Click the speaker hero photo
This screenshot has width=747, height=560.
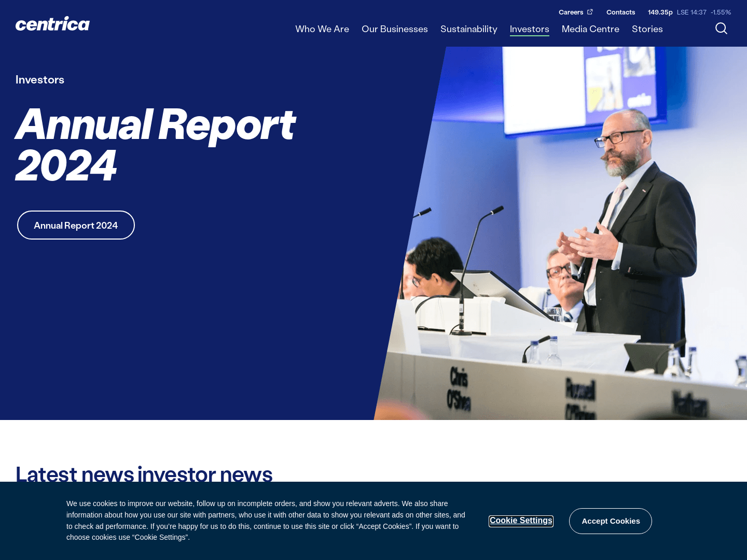point(571,233)
